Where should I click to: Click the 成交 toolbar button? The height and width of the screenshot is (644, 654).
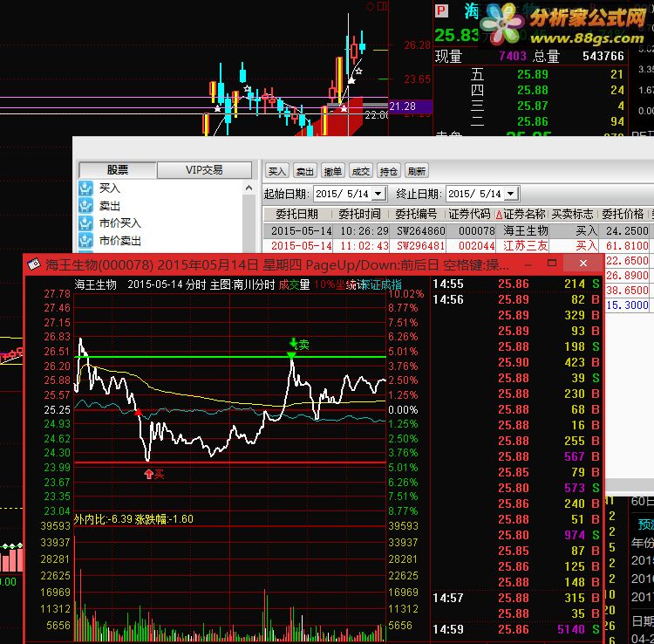coord(361,171)
